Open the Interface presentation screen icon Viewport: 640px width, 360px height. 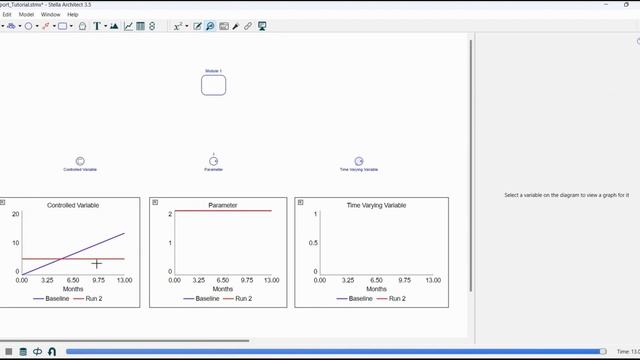coord(262,26)
